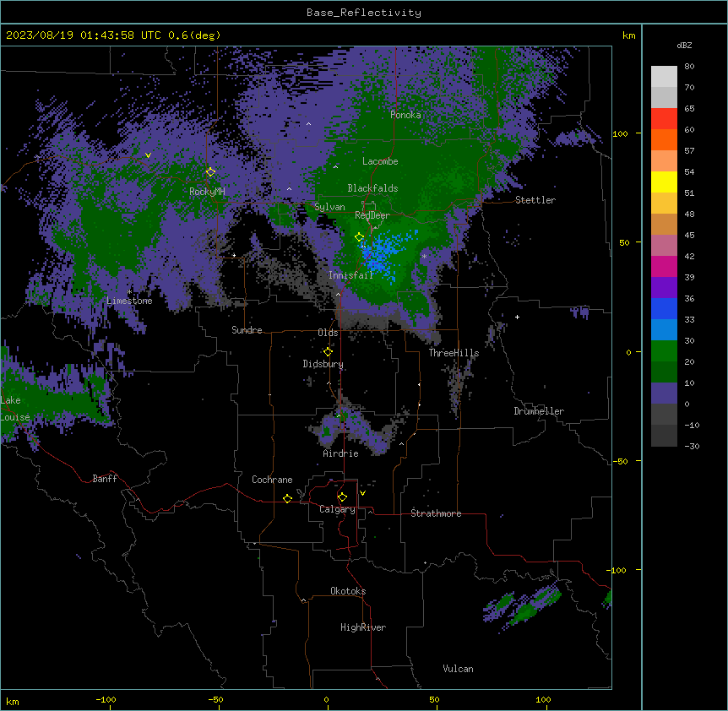
Task: Click the yellow diamond marker above Didsbury
Action: click(x=328, y=352)
